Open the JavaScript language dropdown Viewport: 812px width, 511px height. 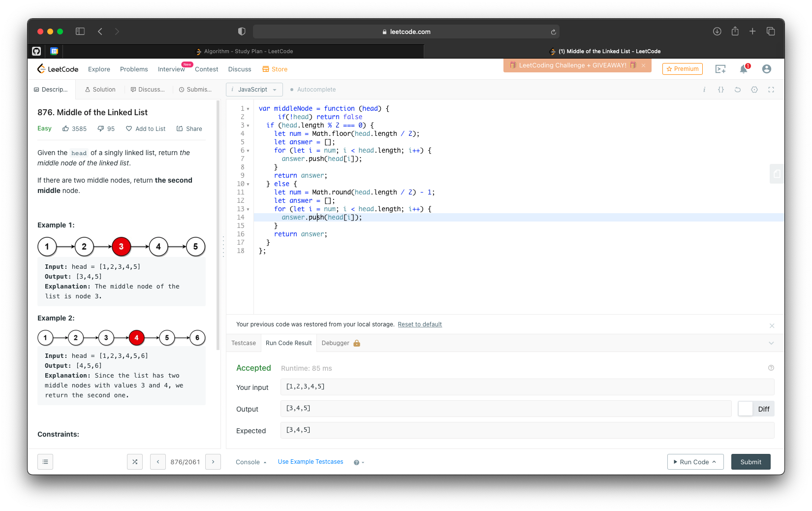point(254,90)
